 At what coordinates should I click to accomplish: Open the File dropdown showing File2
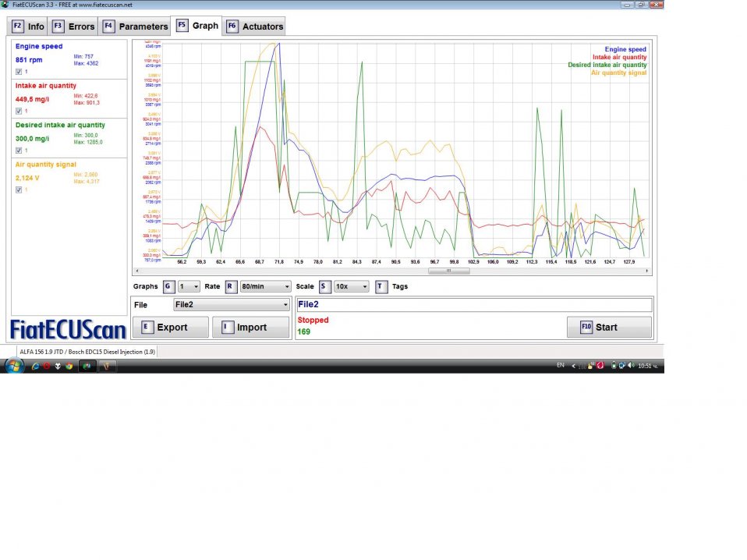(x=232, y=305)
